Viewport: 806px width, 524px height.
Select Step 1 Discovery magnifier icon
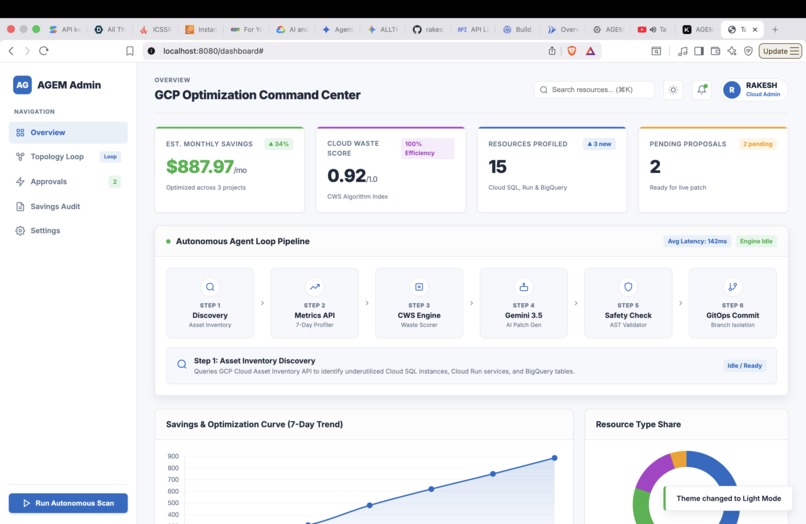pyautogui.click(x=210, y=287)
